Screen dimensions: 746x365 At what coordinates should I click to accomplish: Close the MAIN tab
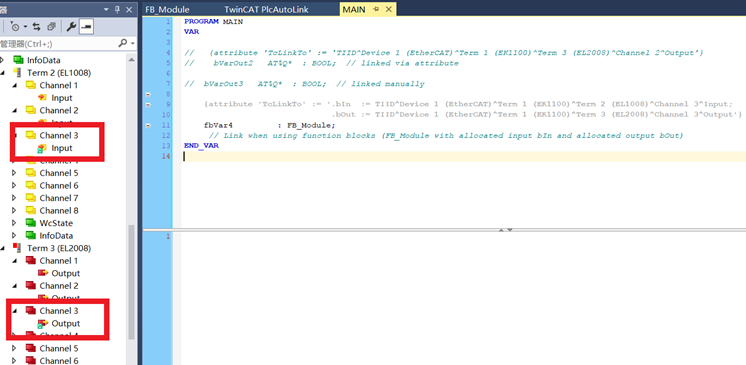coord(389,10)
